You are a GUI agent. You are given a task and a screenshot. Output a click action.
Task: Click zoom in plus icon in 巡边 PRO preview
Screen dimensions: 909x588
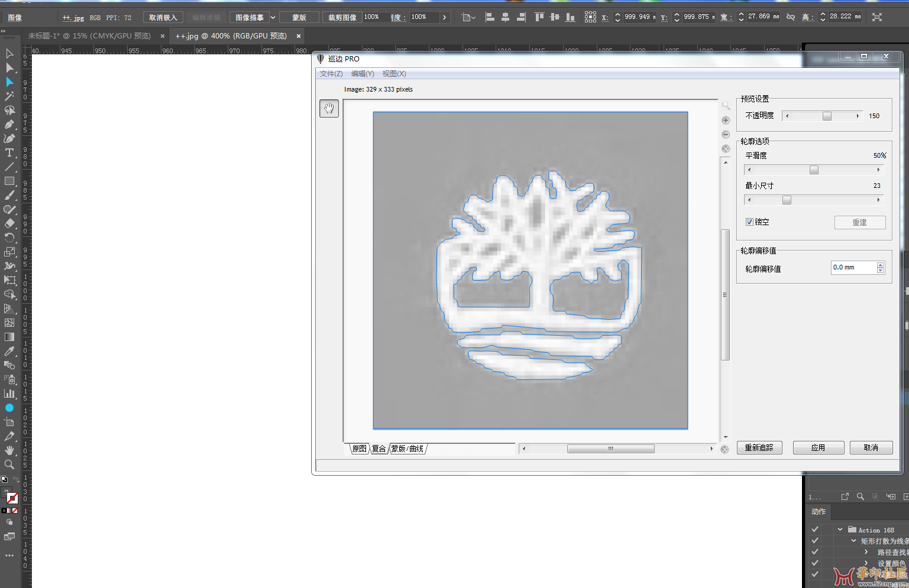(726, 121)
